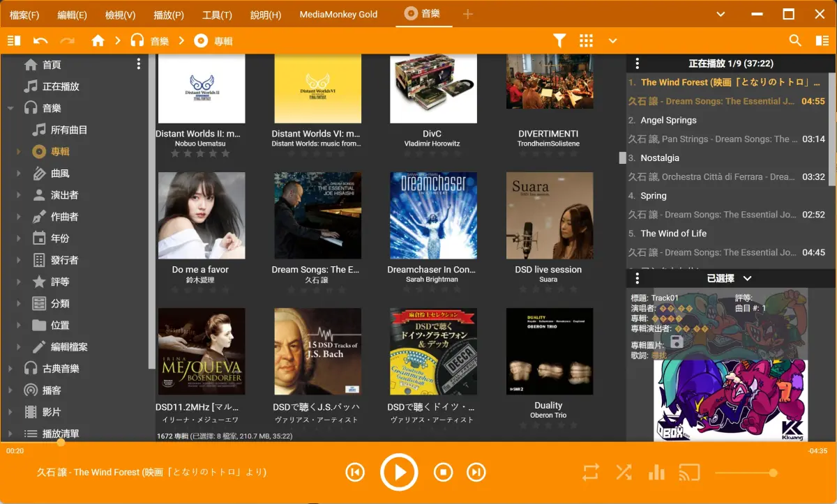Expand the 曲風 tree node
Viewport: 837px width, 504px height.
tap(19, 174)
